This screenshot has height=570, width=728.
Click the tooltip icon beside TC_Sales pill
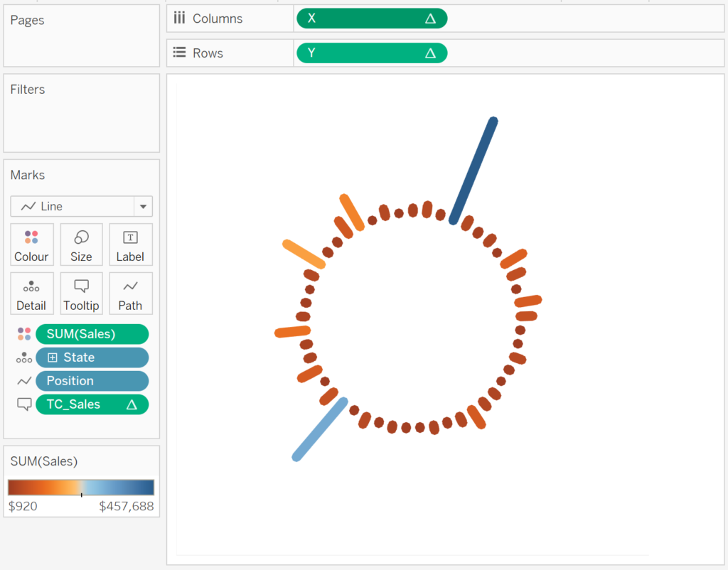click(24, 404)
